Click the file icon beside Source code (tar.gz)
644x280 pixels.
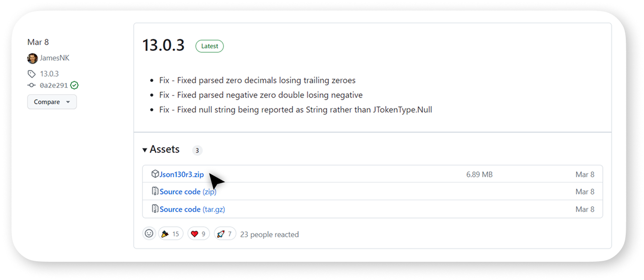click(x=155, y=209)
